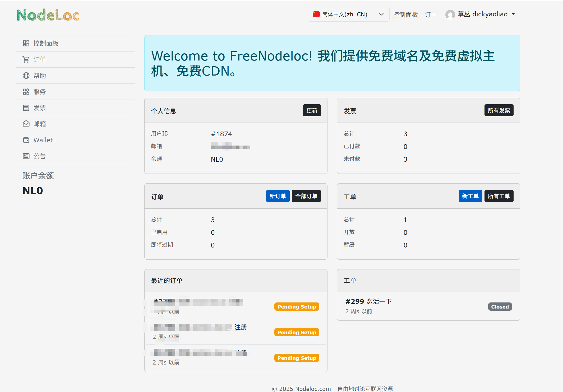Click the 暂缓 label in 工单 card
The width and height of the screenshot is (563, 392).
pyautogui.click(x=349, y=245)
